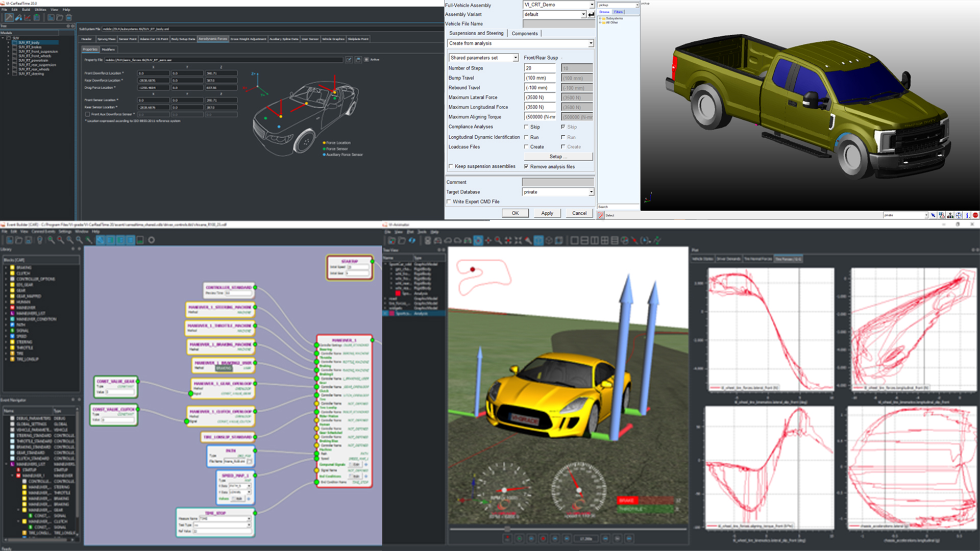Screen dimensions: 980x551
Task: Click the Build mode hammer icon
Action: click(x=9, y=17)
